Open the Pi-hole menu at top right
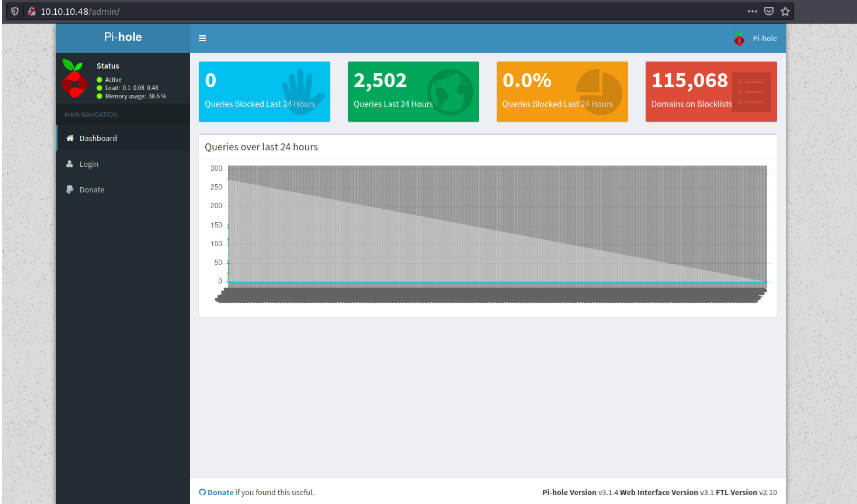 click(755, 38)
